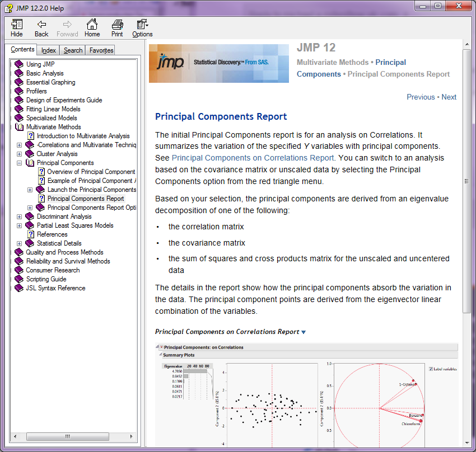The image size is (476, 452).
Task: Click the JSL Syntax Reference book icon
Action: click(x=19, y=288)
